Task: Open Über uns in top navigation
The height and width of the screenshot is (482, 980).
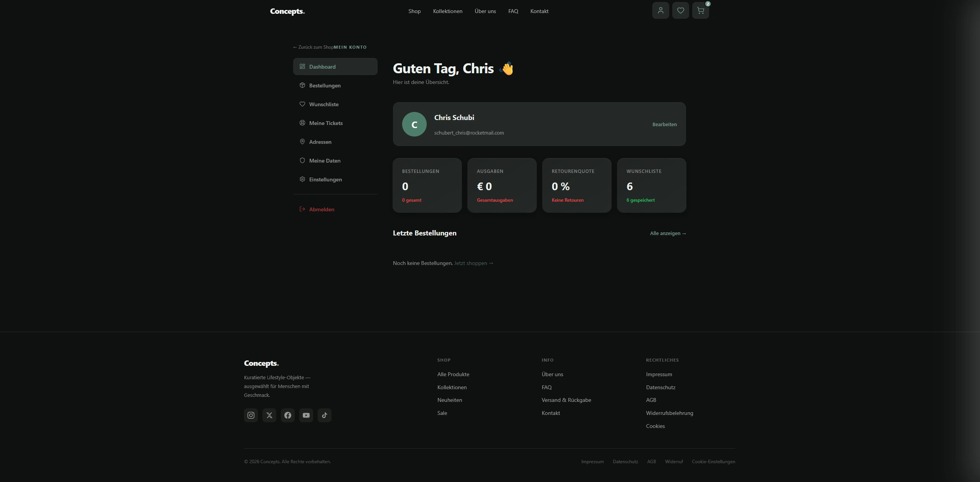Action: click(485, 11)
